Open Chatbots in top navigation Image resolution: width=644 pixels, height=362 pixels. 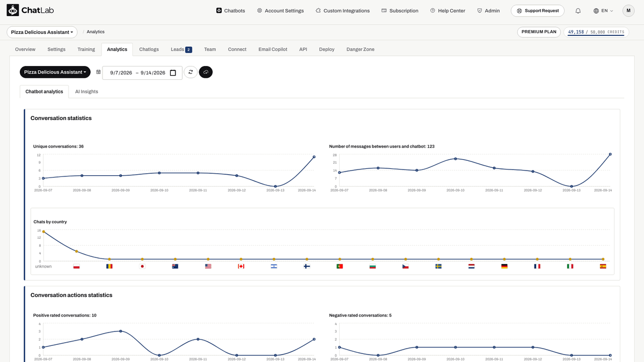tap(231, 11)
